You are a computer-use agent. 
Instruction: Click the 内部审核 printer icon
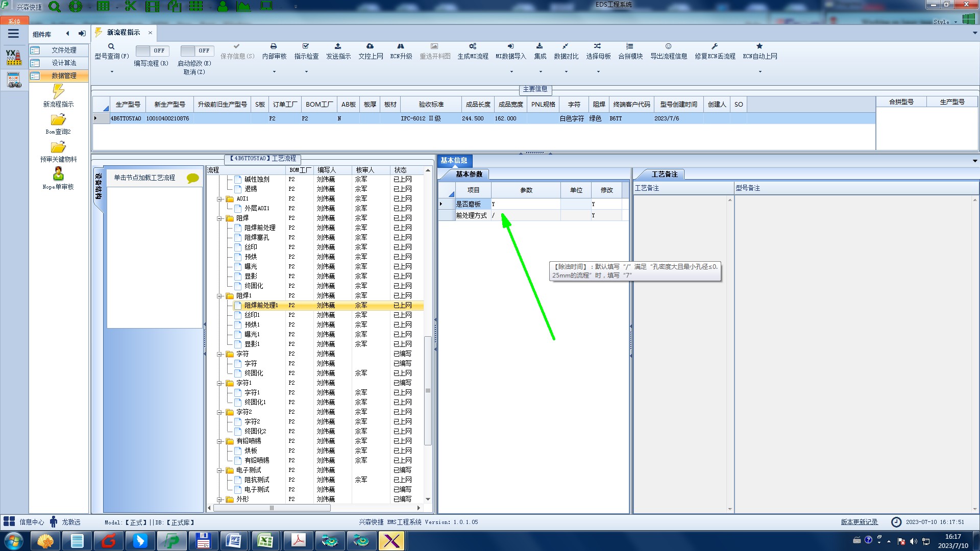click(x=274, y=46)
